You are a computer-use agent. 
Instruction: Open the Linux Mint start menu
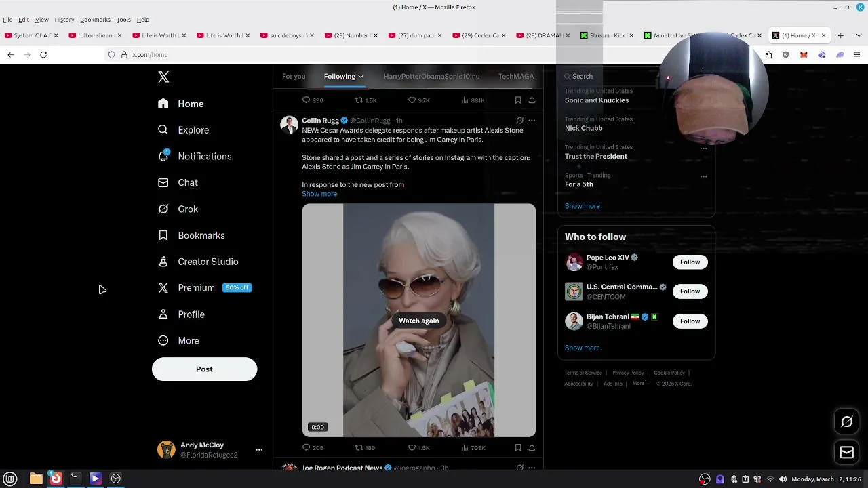10,479
